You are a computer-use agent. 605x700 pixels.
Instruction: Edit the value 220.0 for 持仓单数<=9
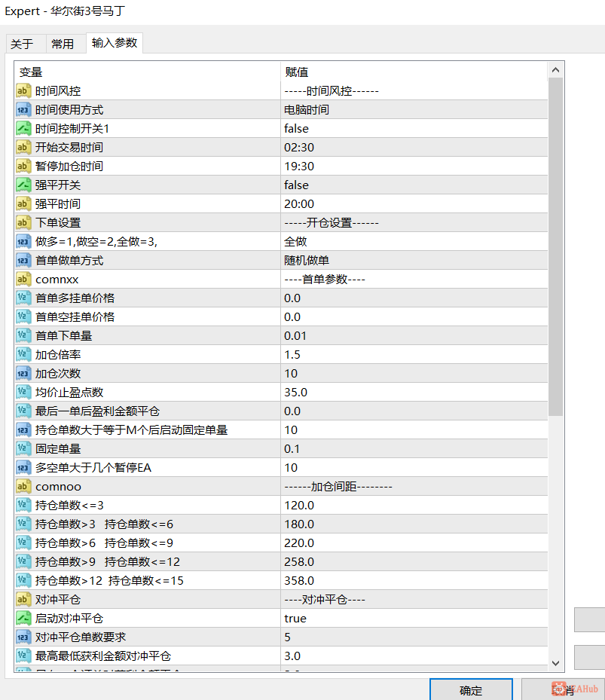pyautogui.click(x=414, y=543)
